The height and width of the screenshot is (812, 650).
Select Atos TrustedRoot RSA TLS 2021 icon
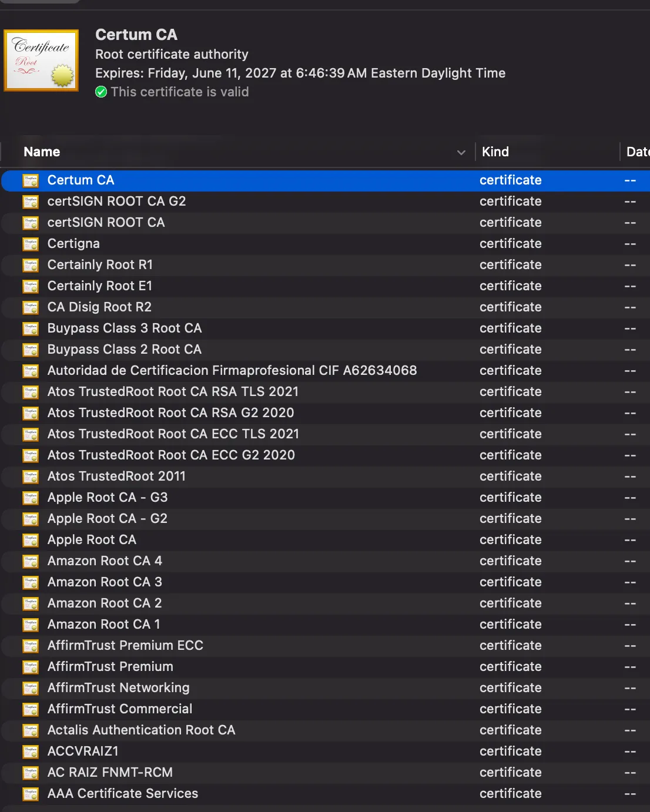(x=31, y=392)
